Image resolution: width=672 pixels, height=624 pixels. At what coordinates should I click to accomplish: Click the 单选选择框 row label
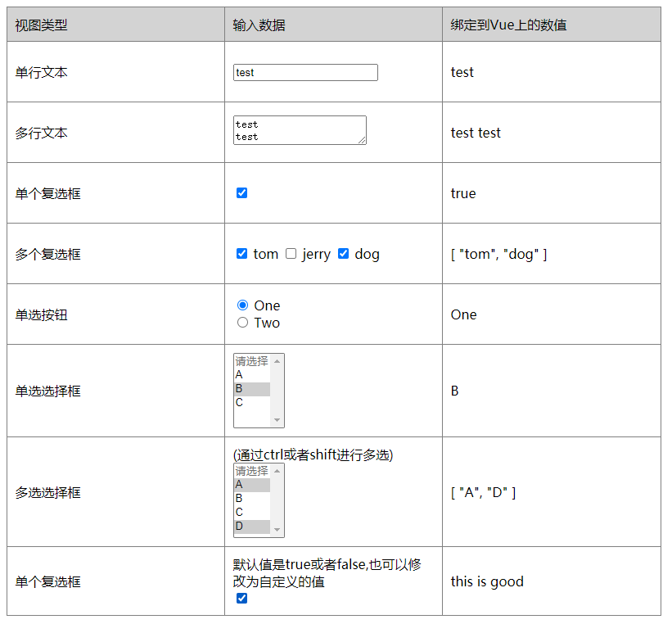(x=47, y=391)
